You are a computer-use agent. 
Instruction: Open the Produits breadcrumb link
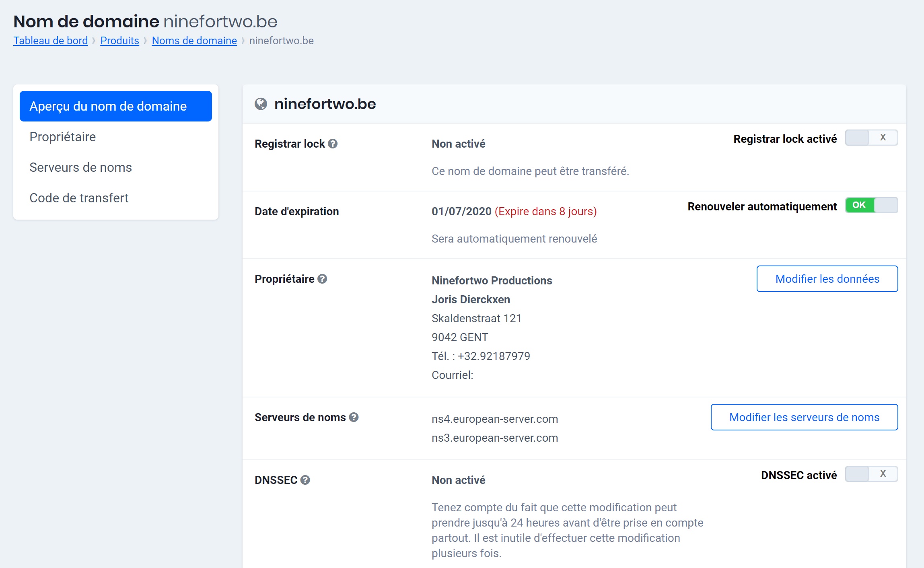coord(119,41)
